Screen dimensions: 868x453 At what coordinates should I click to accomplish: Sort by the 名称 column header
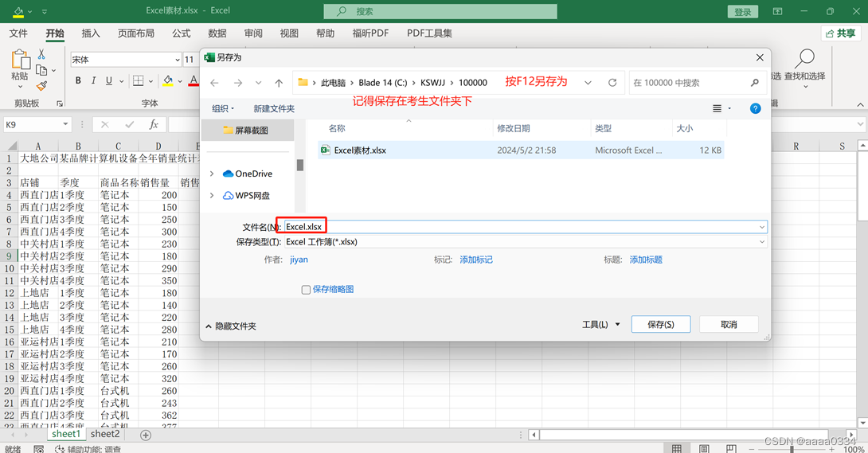click(337, 128)
